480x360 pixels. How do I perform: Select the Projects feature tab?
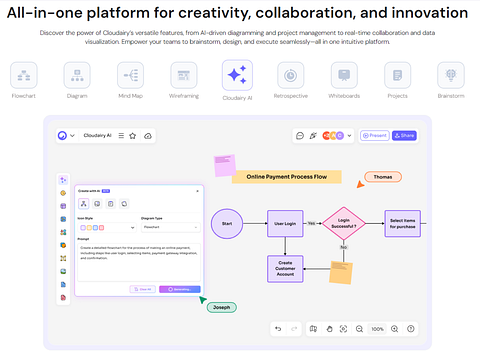point(397,81)
